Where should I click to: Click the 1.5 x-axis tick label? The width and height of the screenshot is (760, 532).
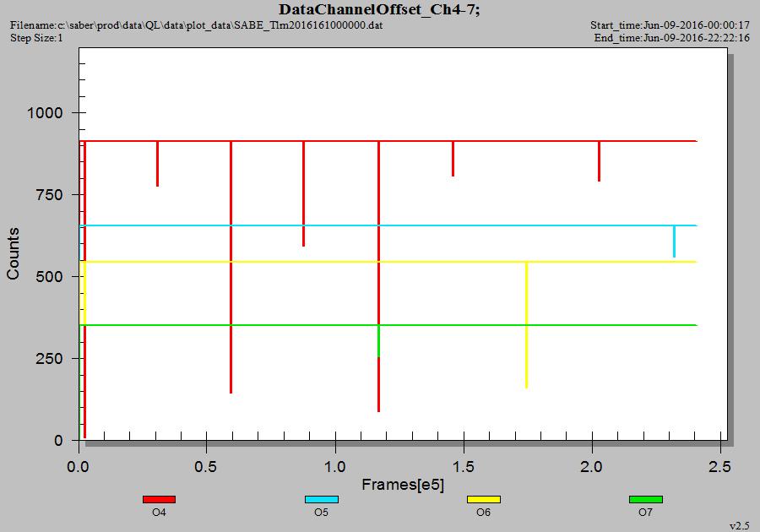point(464,467)
